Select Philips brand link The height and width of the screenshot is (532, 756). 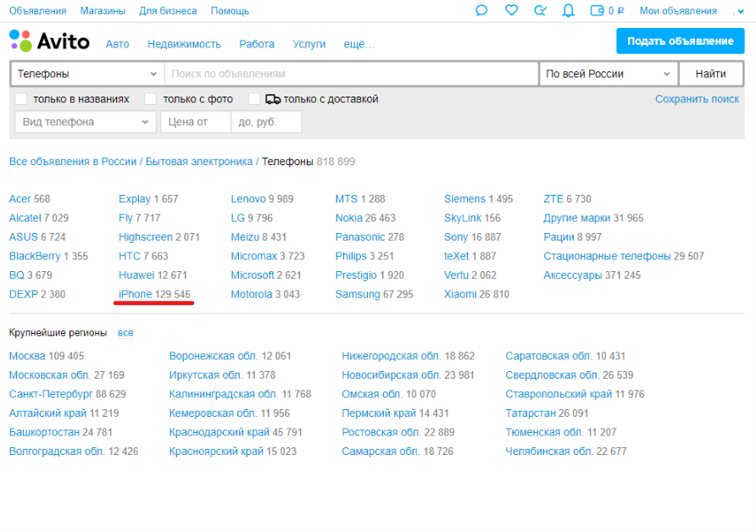(351, 256)
